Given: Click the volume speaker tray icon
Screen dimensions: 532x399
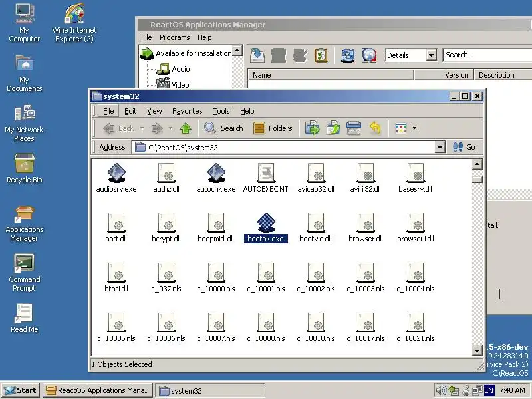Looking at the screenshot, I should pos(440,390).
